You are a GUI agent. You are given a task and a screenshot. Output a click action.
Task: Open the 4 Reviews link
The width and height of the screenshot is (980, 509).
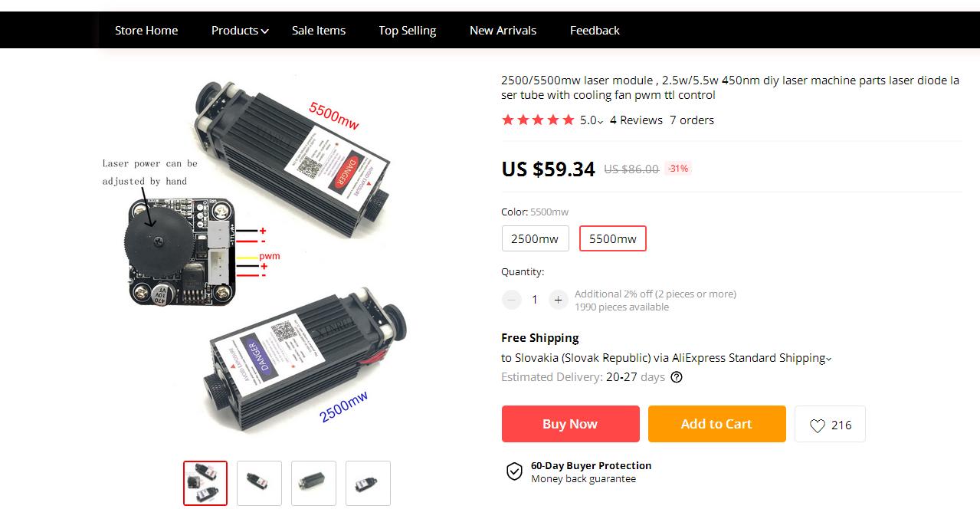point(636,120)
